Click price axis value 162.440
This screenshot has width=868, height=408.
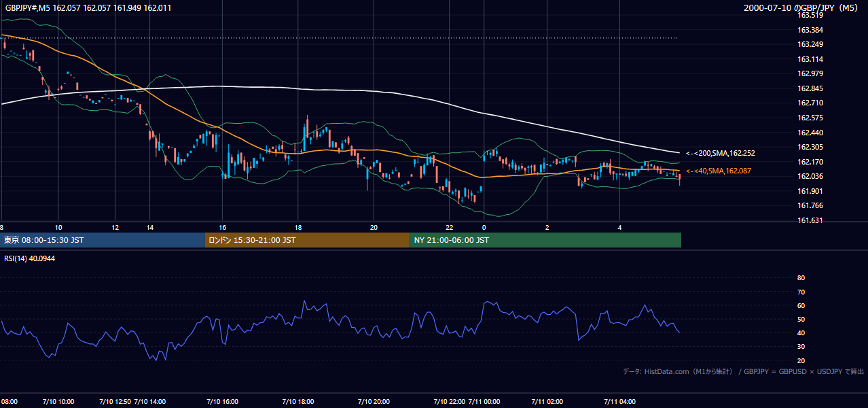[x=810, y=133]
